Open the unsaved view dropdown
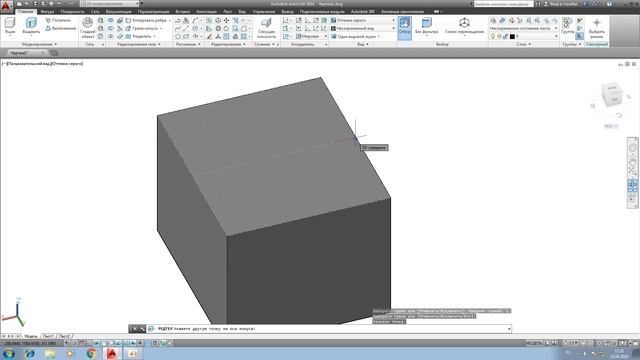This screenshot has height=360, width=640. (x=363, y=28)
